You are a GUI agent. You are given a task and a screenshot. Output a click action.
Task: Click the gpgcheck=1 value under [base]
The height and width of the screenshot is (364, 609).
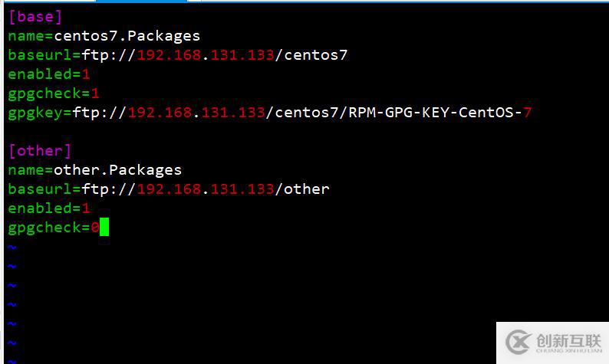coord(95,93)
